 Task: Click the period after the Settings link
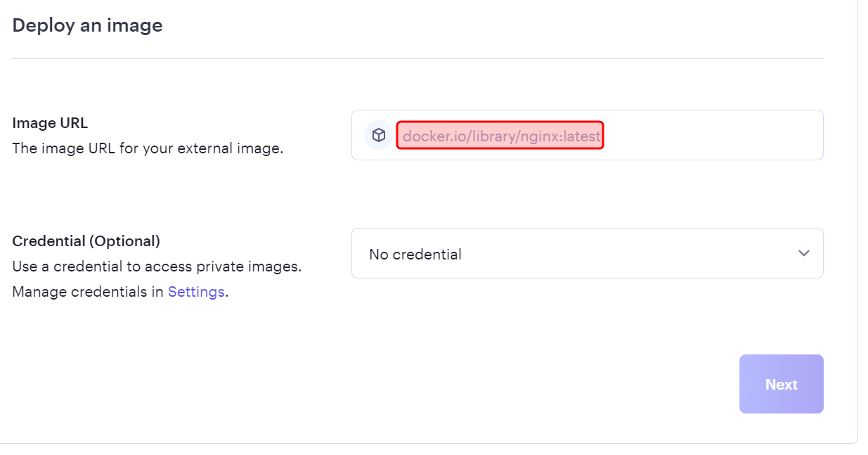pos(227,293)
